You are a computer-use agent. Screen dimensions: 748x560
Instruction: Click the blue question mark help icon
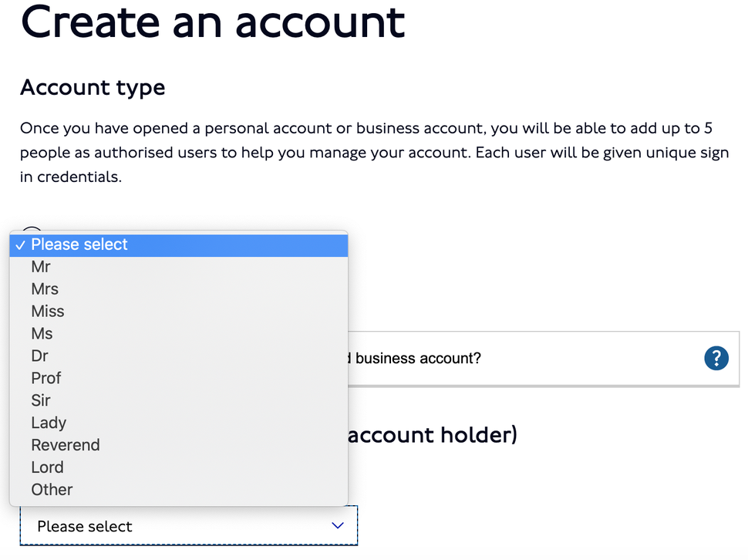pyautogui.click(x=716, y=358)
